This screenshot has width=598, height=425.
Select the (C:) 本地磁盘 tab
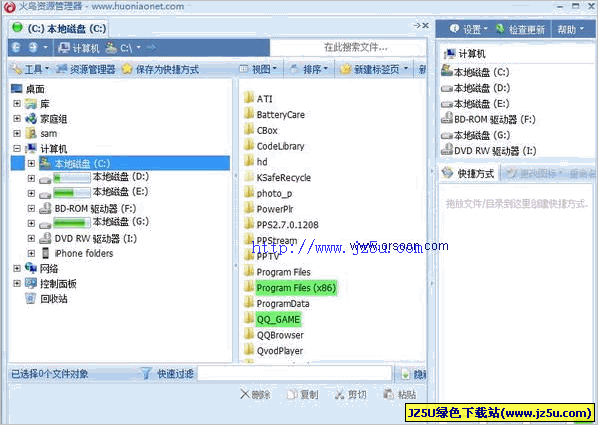coord(59,29)
